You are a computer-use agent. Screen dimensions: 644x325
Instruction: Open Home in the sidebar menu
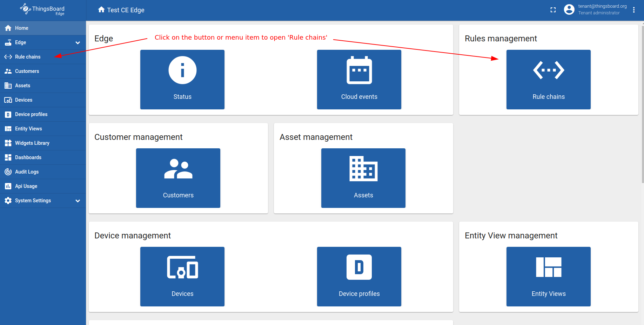43,28
